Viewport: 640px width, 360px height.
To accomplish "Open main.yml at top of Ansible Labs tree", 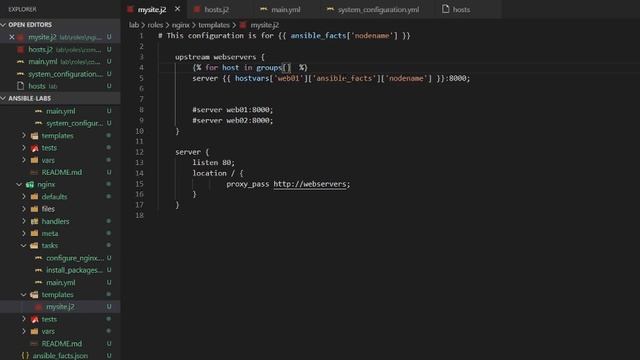I will (x=60, y=111).
